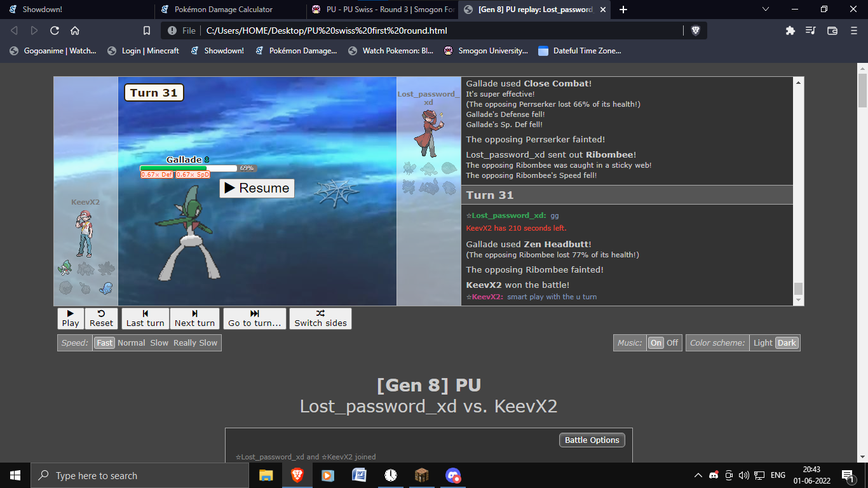The width and height of the screenshot is (868, 488).
Task: Open the Showdown! bookmark
Action: [x=217, y=51]
